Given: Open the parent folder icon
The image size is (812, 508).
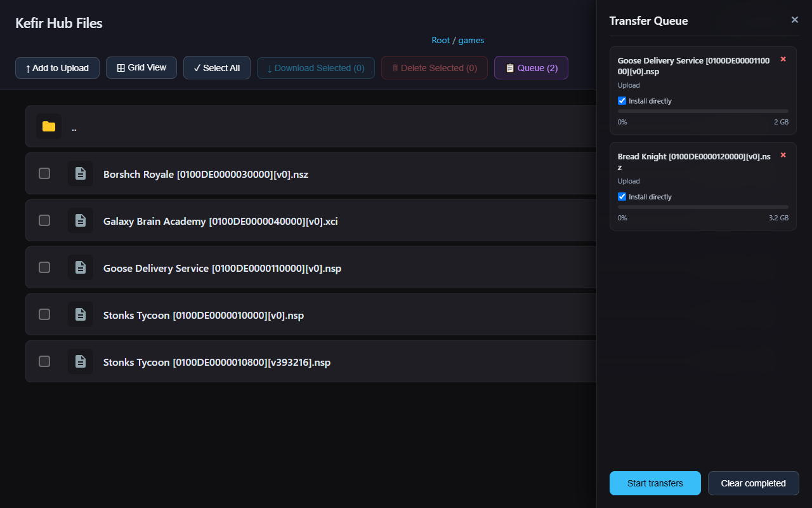Looking at the screenshot, I should coord(49,126).
